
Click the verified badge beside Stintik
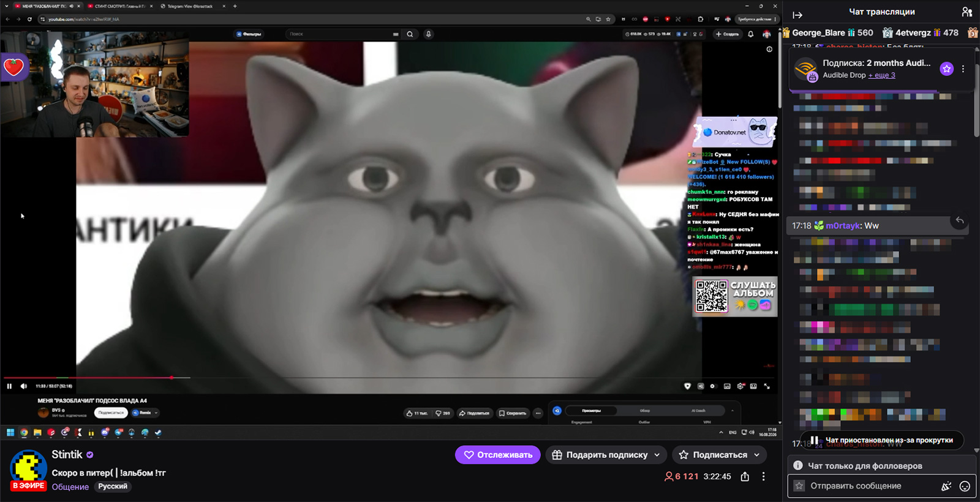point(90,455)
